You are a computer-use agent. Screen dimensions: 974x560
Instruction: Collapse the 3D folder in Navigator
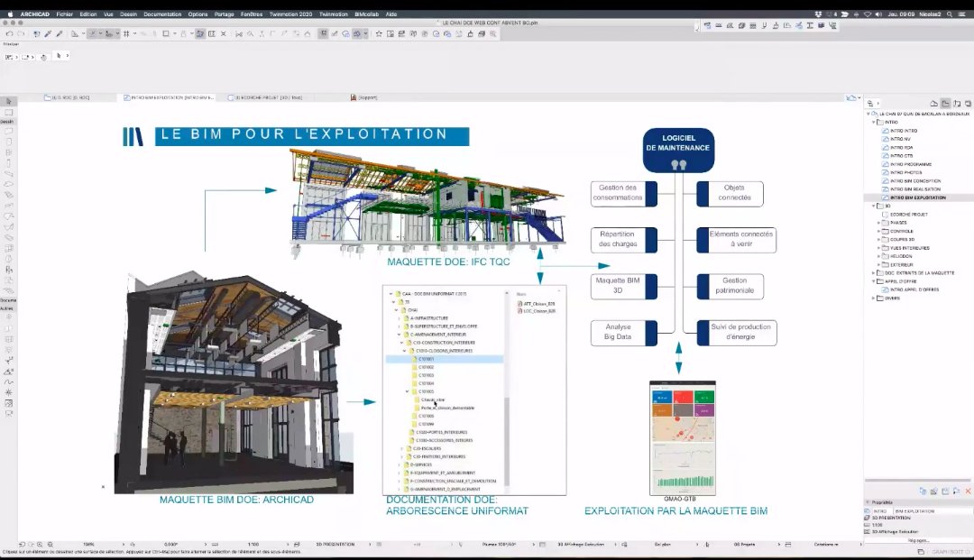(874, 206)
